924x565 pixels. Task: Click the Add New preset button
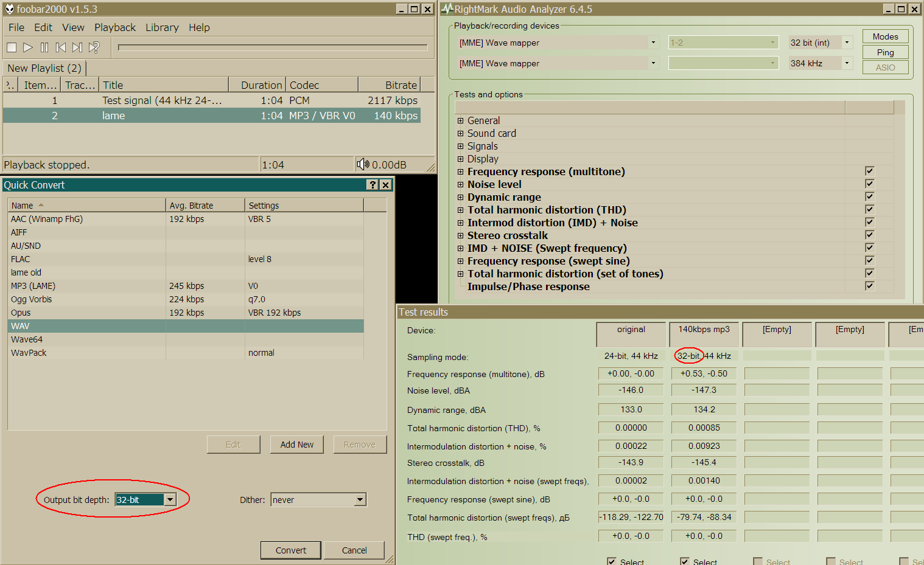pyautogui.click(x=297, y=445)
